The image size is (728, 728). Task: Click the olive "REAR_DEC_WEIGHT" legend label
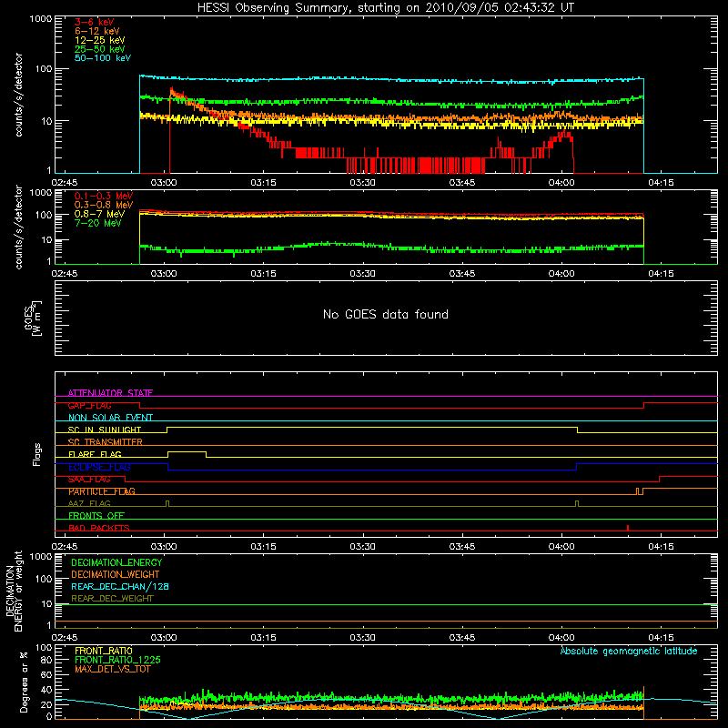[112, 599]
